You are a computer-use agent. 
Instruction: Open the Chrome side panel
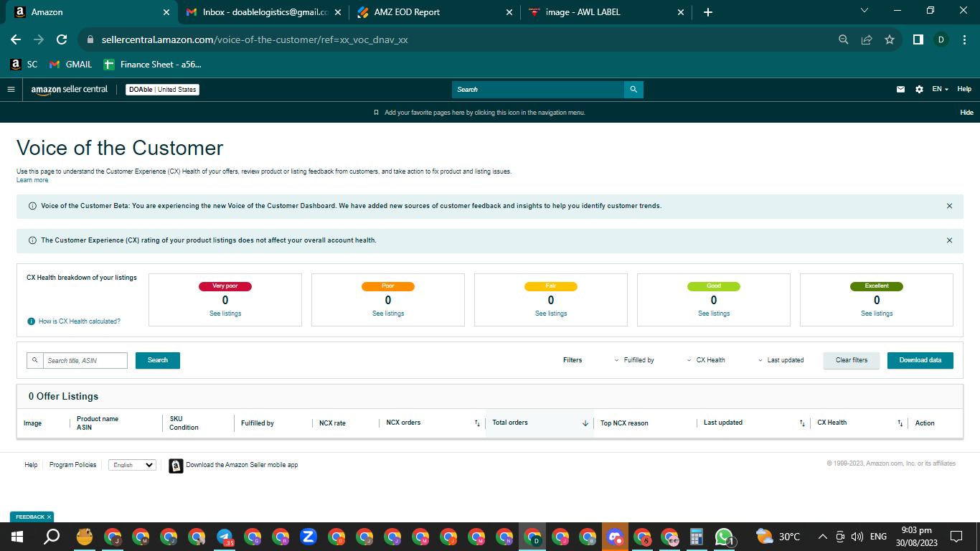coord(918,40)
